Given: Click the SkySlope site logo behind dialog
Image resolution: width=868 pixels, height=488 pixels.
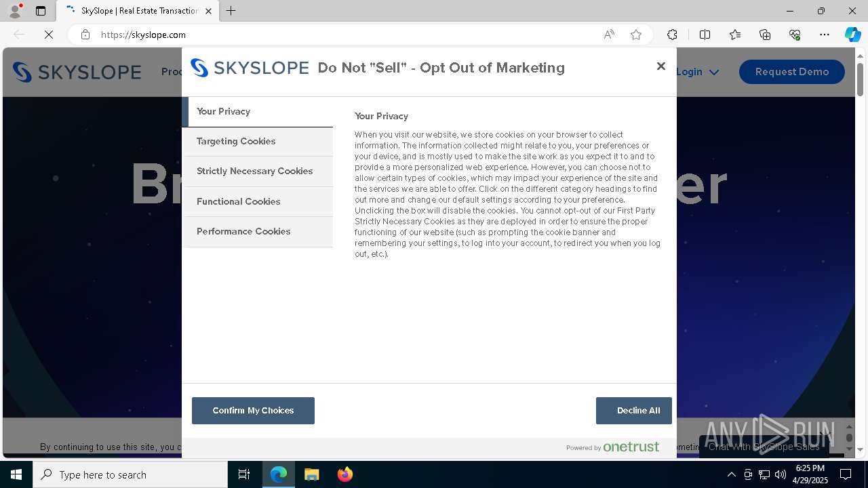Looking at the screenshot, I should [x=77, y=72].
